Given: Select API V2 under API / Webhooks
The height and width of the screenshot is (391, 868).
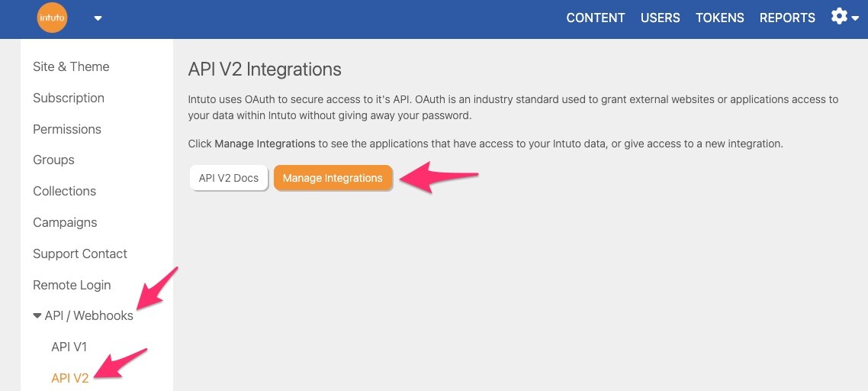Looking at the screenshot, I should 70,378.
